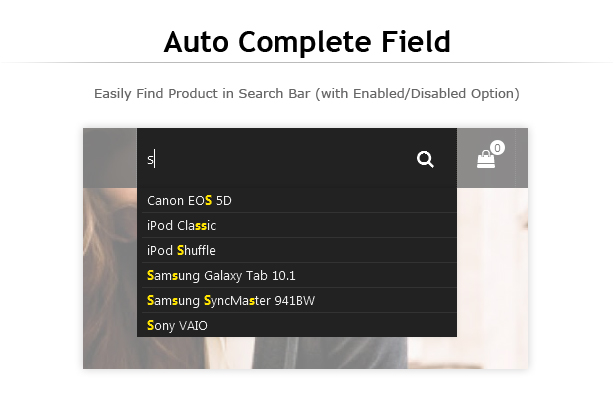Click the cart item count badge
Screen dimensions: 614x400
click(497, 148)
